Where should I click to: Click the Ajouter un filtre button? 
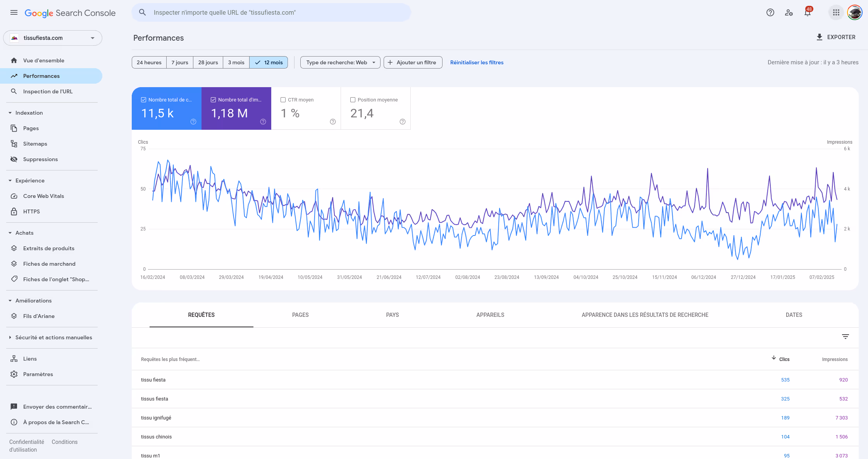tap(413, 62)
